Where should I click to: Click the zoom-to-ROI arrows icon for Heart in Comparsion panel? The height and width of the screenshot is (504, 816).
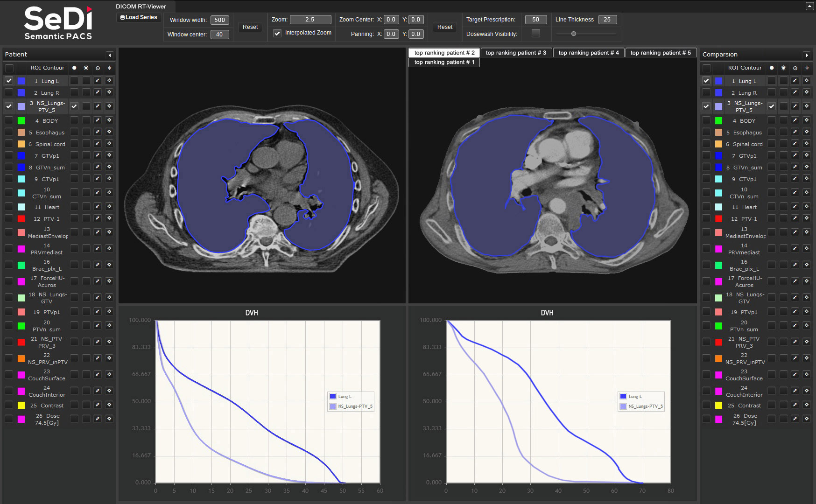[795, 207]
